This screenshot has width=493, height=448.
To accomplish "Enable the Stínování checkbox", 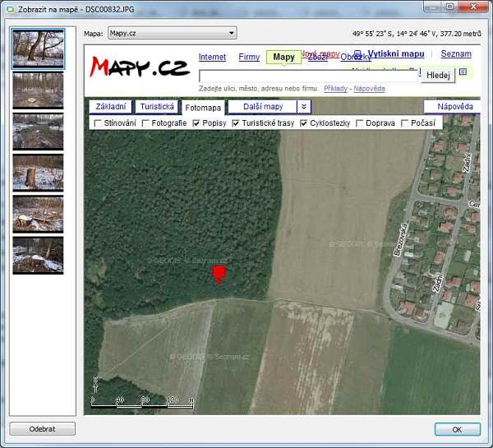I will [99, 123].
